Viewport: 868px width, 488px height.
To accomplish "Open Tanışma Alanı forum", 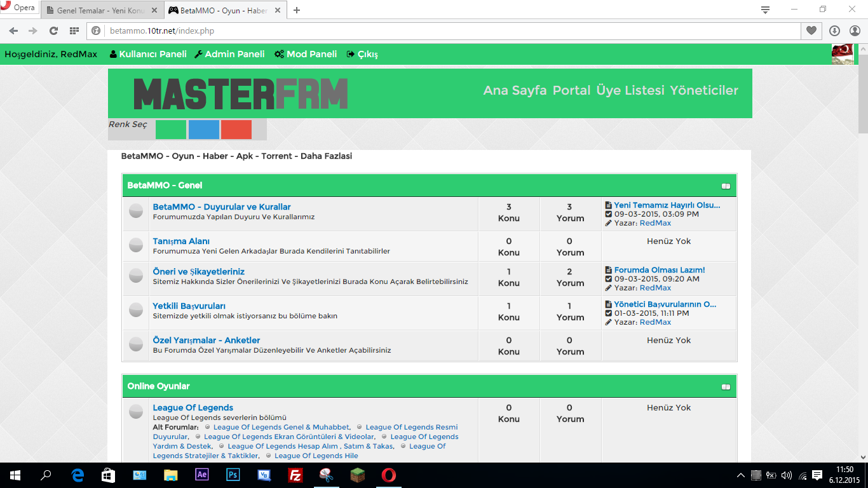I will pyautogui.click(x=181, y=241).
